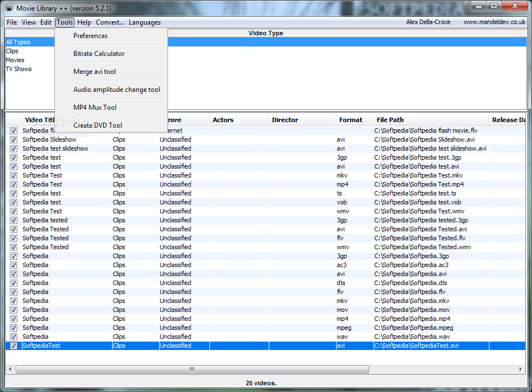The width and height of the screenshot is (532, 392).
Task: Open the View menu
Action: [x=29, y=22]
